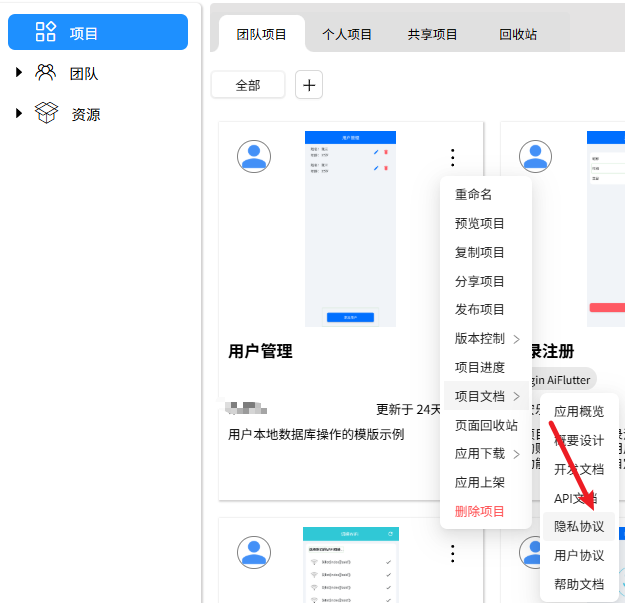Choose 项目进度 from context menu
625x603 pixels.
[x=486, y=367]
